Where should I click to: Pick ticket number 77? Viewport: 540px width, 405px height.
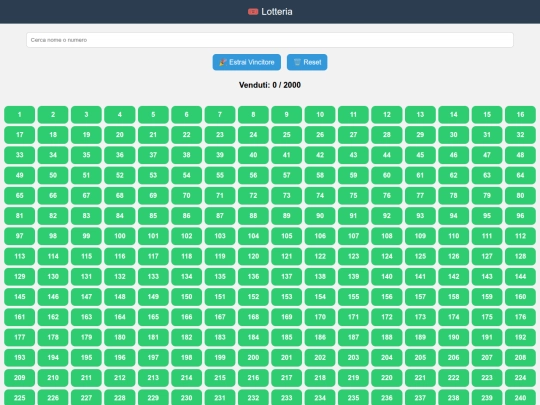420,196
